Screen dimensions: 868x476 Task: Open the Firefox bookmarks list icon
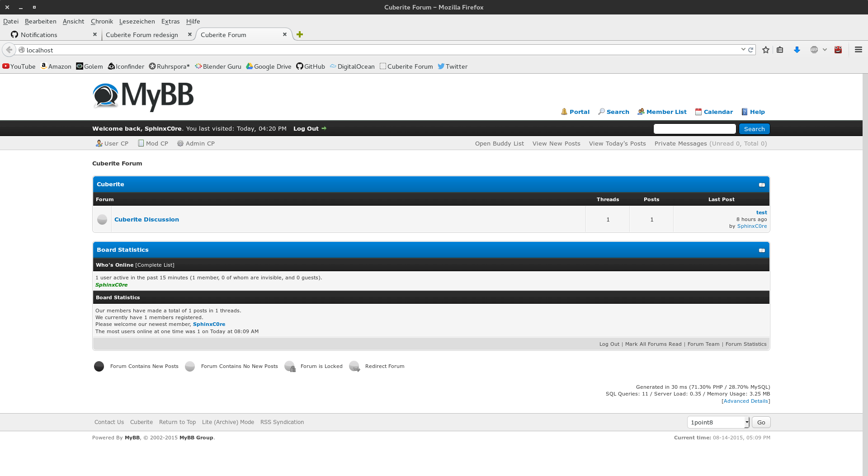[780, 50]
